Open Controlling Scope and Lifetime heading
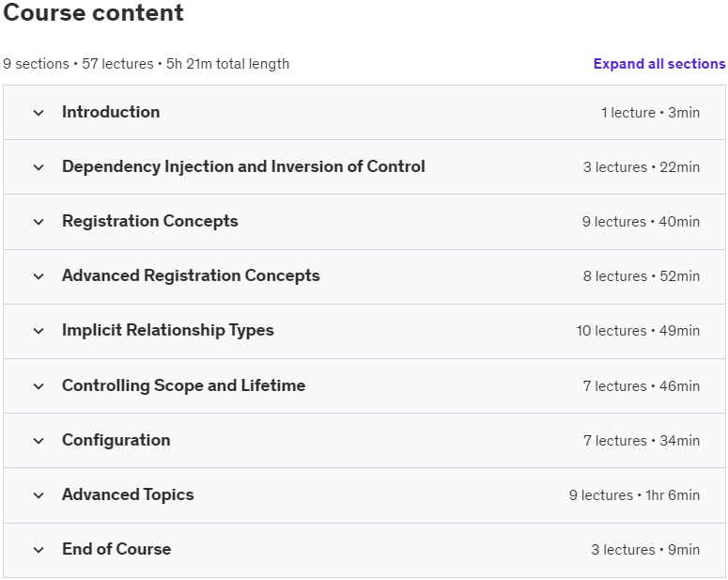Screen dimensions: 728x580 pyautogui.click(x=184, y=385)
